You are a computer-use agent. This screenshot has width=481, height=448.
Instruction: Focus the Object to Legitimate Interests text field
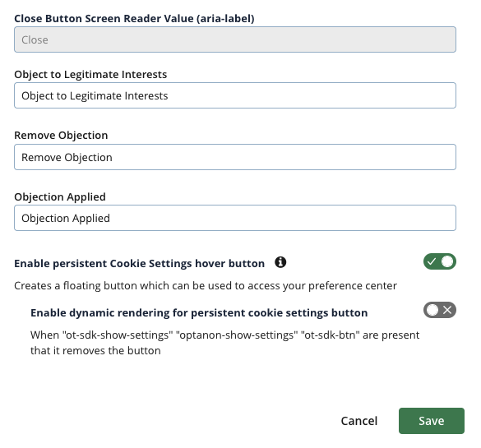click(235, 95)
